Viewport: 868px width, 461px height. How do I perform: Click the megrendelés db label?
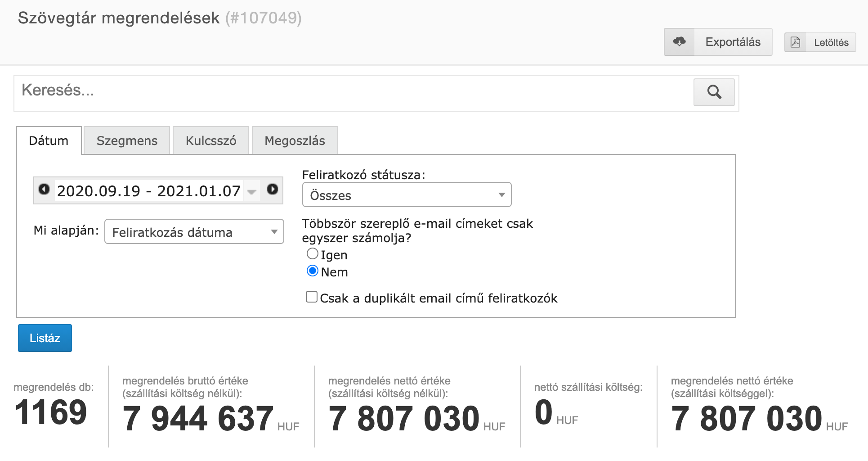[54, 387]
